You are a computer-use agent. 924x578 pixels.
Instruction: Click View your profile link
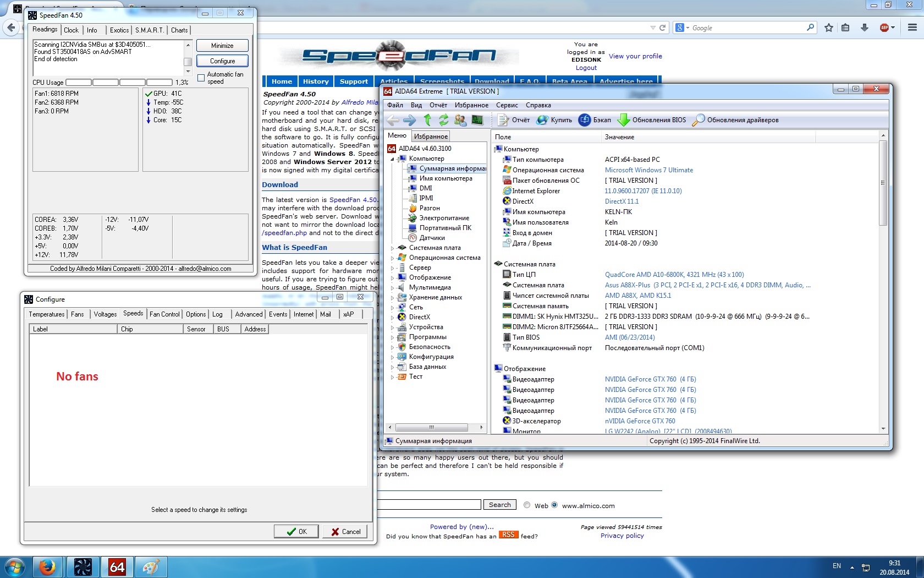(635, 56)
